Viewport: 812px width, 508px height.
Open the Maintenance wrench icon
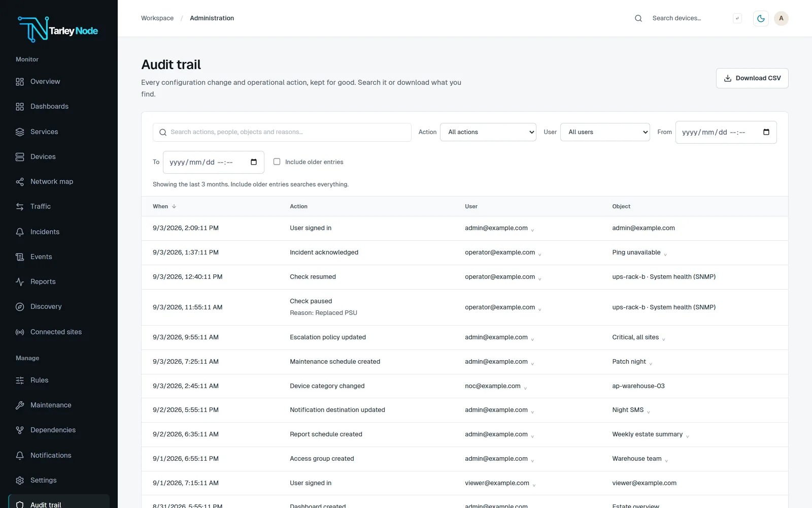click(20, 405)
